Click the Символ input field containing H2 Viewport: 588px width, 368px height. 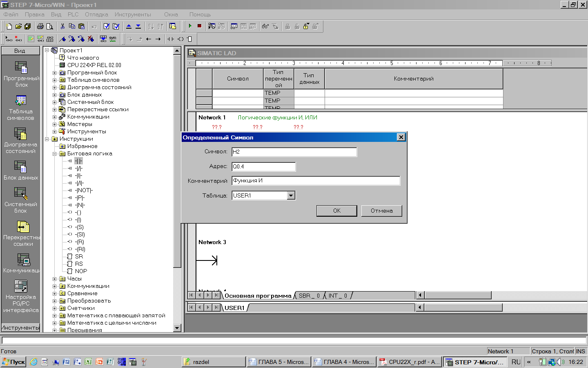click(x=294, y=152)
